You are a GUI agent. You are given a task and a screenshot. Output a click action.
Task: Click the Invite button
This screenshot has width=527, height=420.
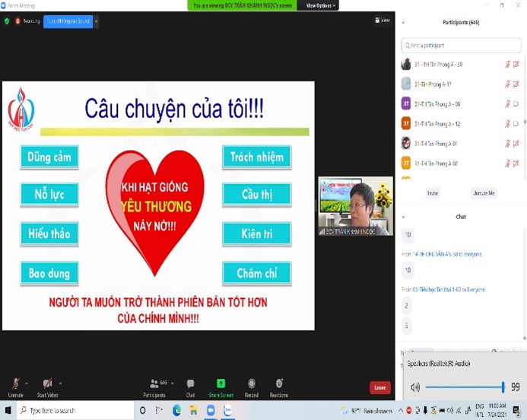pyautogui.click(x=433, y=193)
